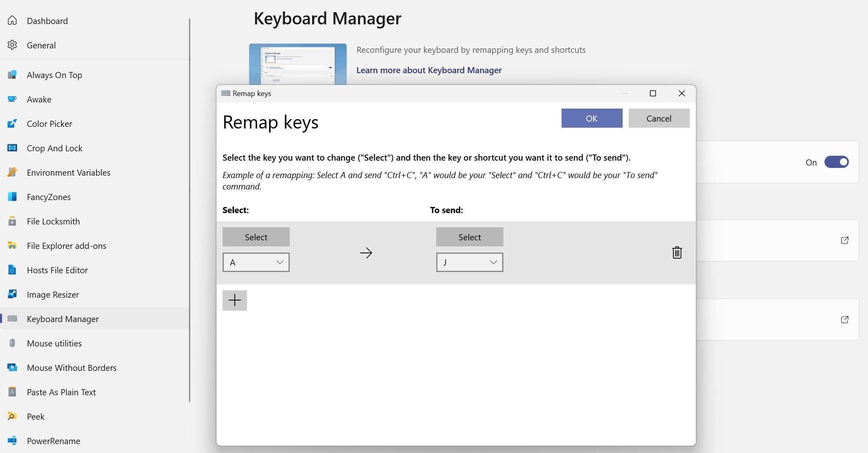The width and height of the screenshot is (868, 453).
Task: Click the FancyZones sidebar icon
Action: pyautogui.click(x=12, y=197)
